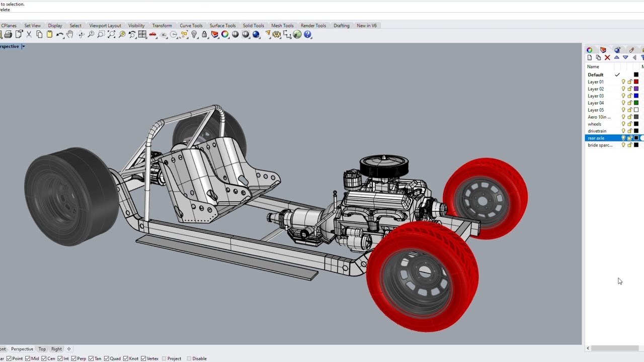The height and width of the screenshot is (362, 644).
Task: Open the Surface Tools toolbar tab
Action: pos(222,26)
